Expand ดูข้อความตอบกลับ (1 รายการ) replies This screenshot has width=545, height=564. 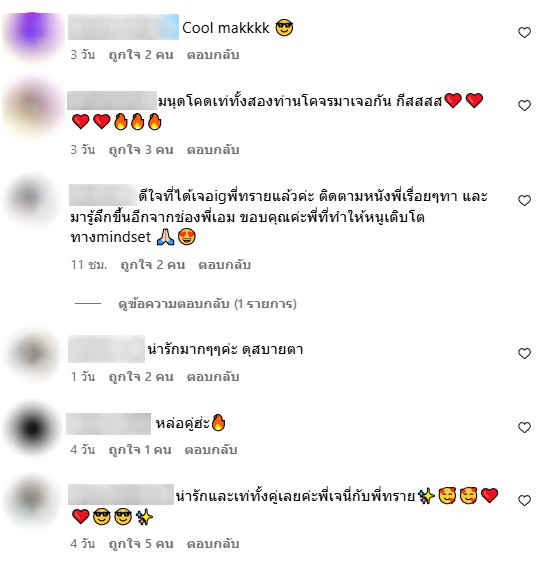[207, 304]
